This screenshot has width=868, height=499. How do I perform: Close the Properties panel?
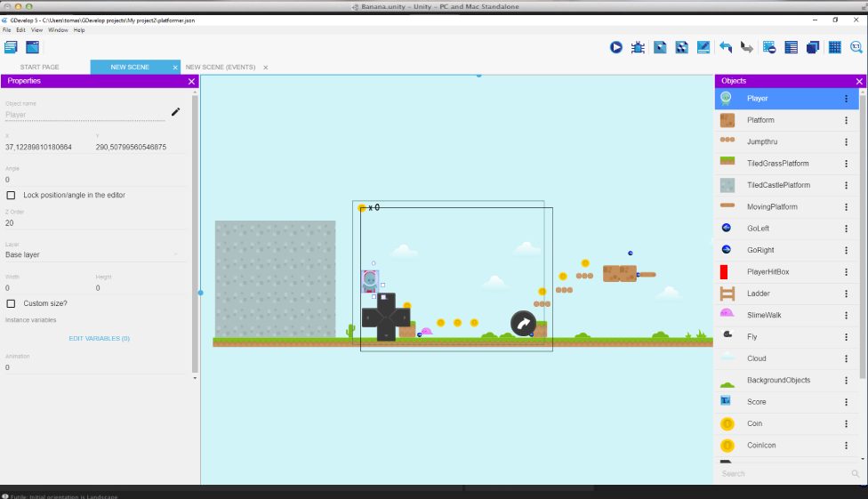point(191,82)
